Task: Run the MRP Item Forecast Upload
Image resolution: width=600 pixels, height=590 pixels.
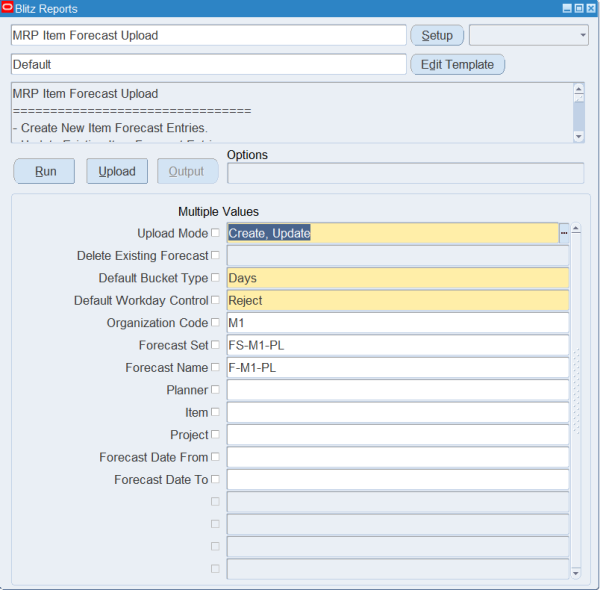Action: pos(44,171)
